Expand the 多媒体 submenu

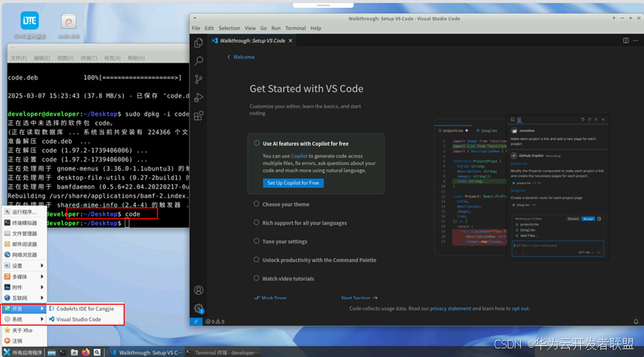click(24, 277)
